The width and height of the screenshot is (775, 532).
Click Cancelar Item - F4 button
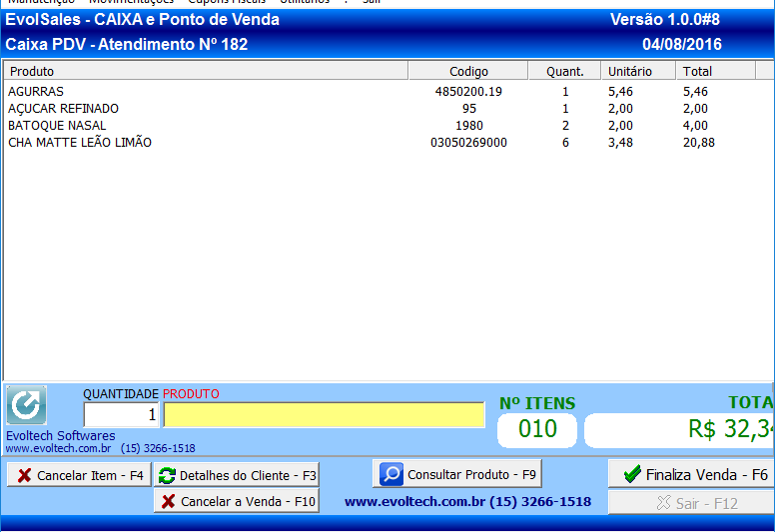click(79, 475)
